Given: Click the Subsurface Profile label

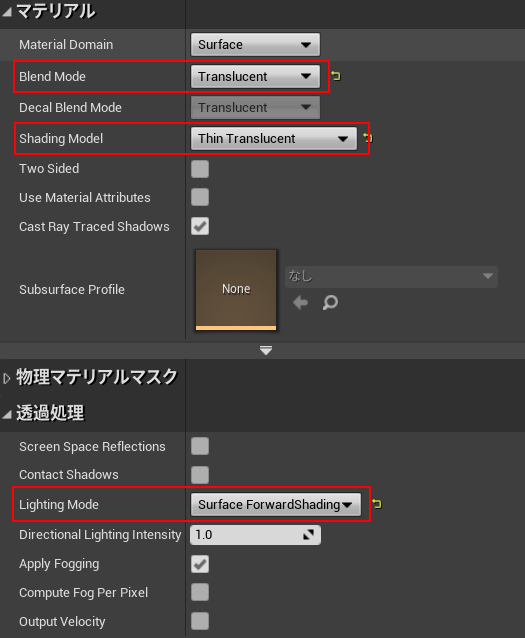Looking at the screenshot, I should [72, 289].
